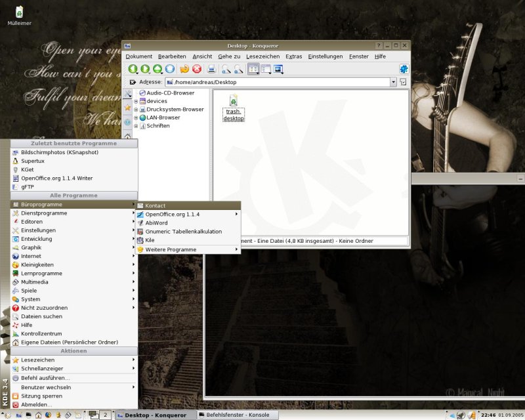Select the icon view mode button
The image size is (525, 420).
point(253,69)
